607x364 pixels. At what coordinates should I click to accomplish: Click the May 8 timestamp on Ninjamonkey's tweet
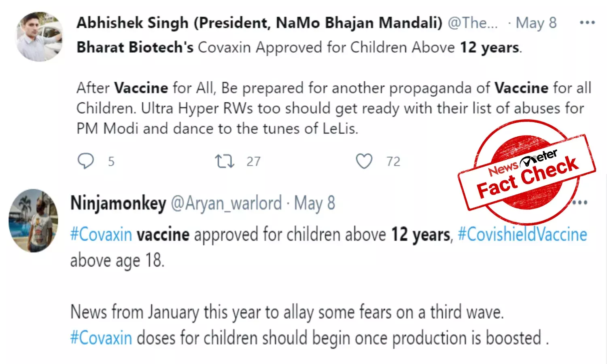pyautogui.click(x=315, y=203)
